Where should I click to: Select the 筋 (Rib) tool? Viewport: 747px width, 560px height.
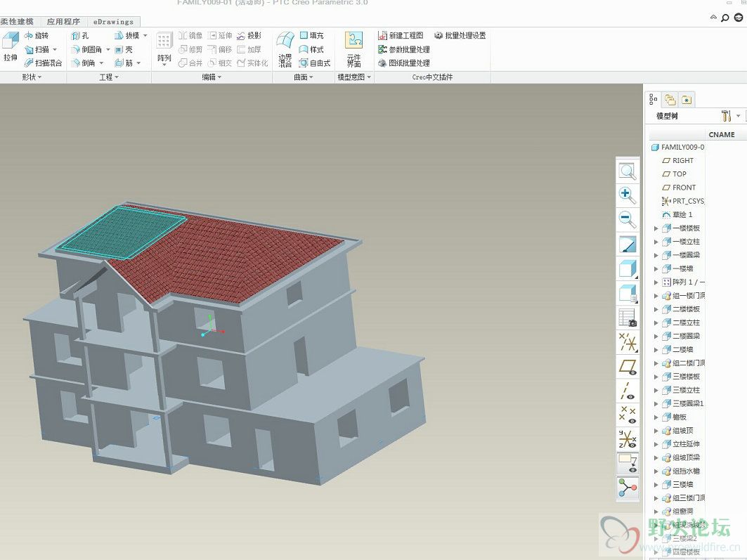click(124, 63)
